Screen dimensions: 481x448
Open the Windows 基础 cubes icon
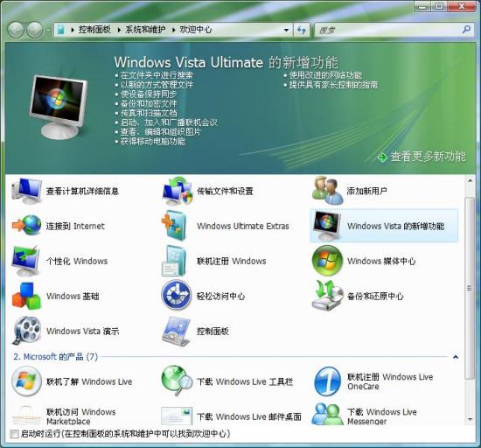click(26, 296)
